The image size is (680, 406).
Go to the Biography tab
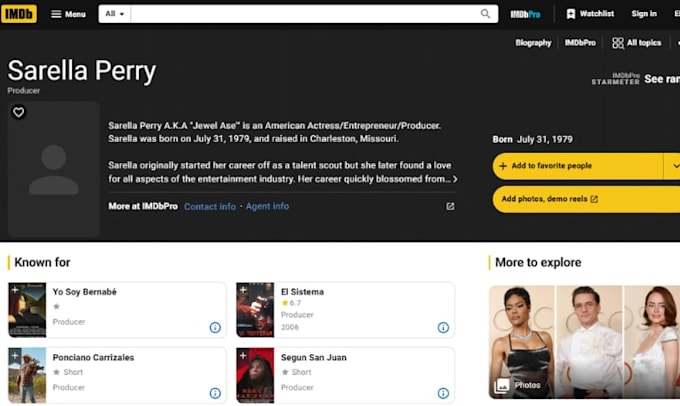coord(533,43)
